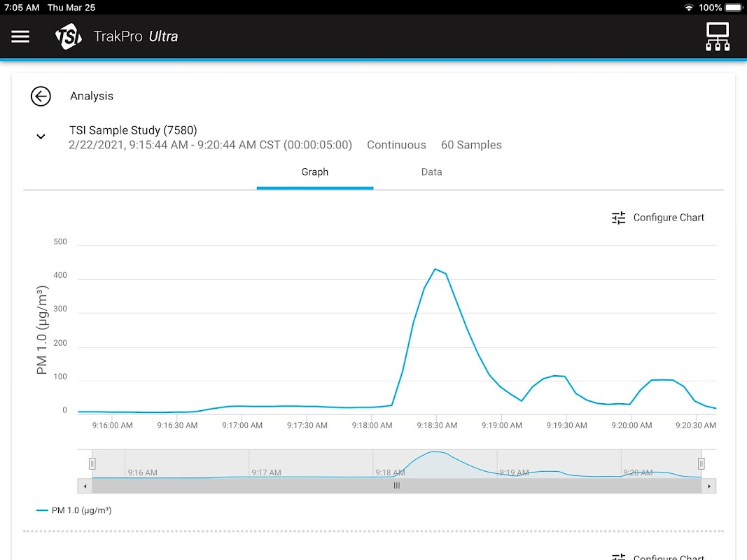Go back using the Analysis arrow
Viewport: 747px width, 560px height.
[x=41, y=97]
